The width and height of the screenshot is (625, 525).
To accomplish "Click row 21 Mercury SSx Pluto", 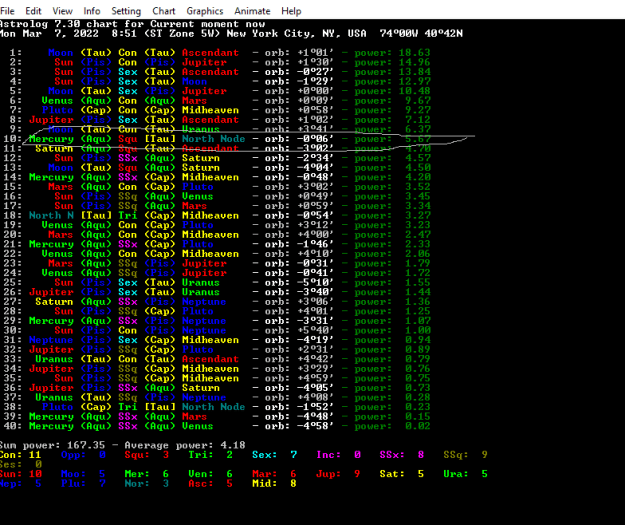I will [x=217, y=244].
